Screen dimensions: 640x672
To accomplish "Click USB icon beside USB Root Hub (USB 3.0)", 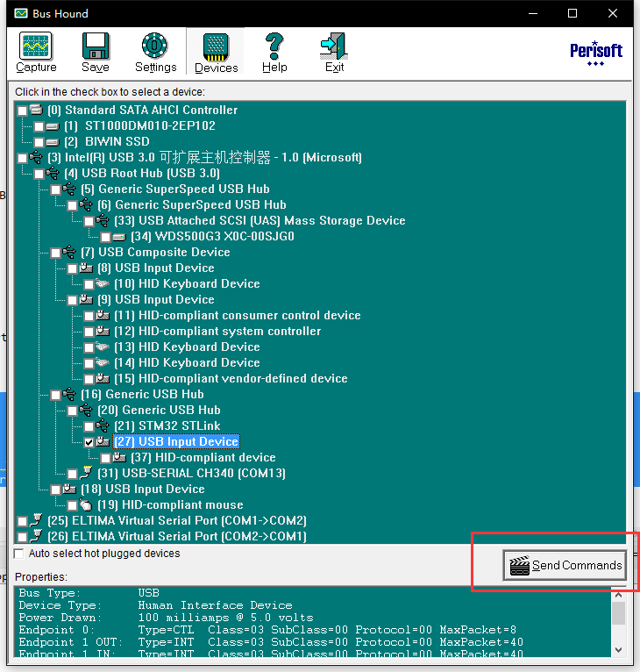I will click(53, 173).
